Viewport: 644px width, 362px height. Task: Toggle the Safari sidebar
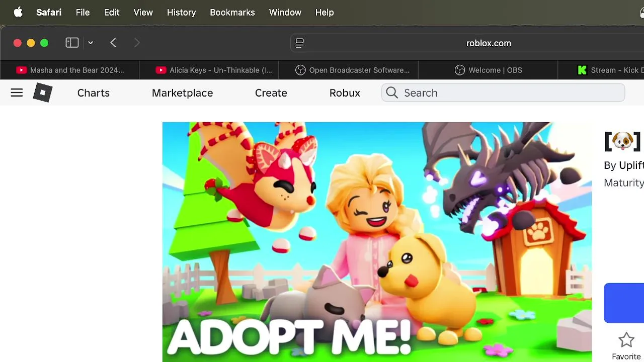[72, 43]
